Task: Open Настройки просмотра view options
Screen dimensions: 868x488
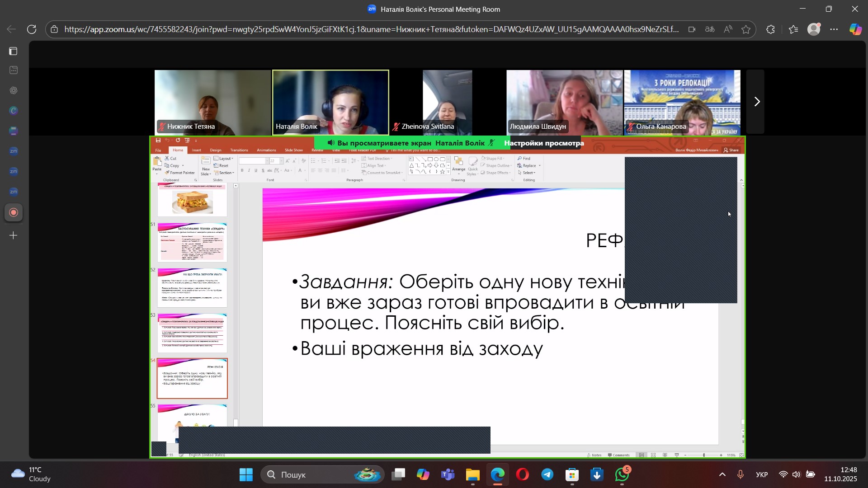Action: pyautogui.click(x=544, y=143)
